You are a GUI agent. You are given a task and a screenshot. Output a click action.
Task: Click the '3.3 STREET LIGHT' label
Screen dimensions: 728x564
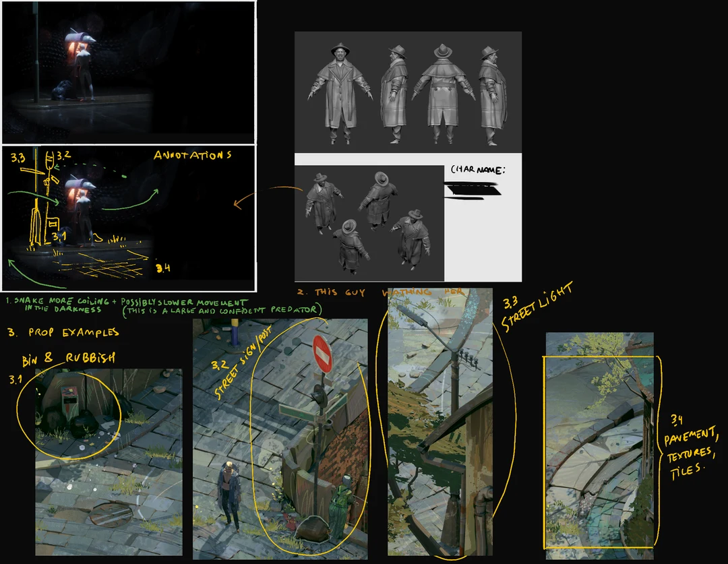tap(537, 307)
